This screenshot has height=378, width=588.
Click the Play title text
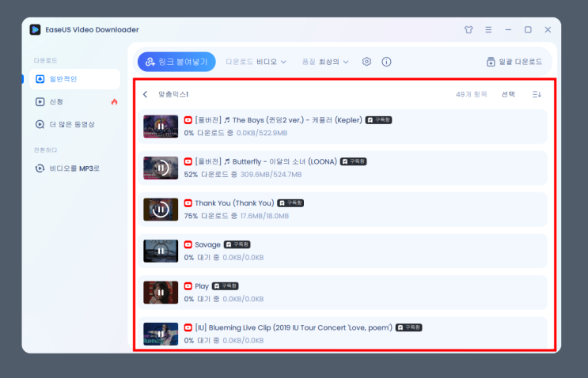[x=202, y=286]
